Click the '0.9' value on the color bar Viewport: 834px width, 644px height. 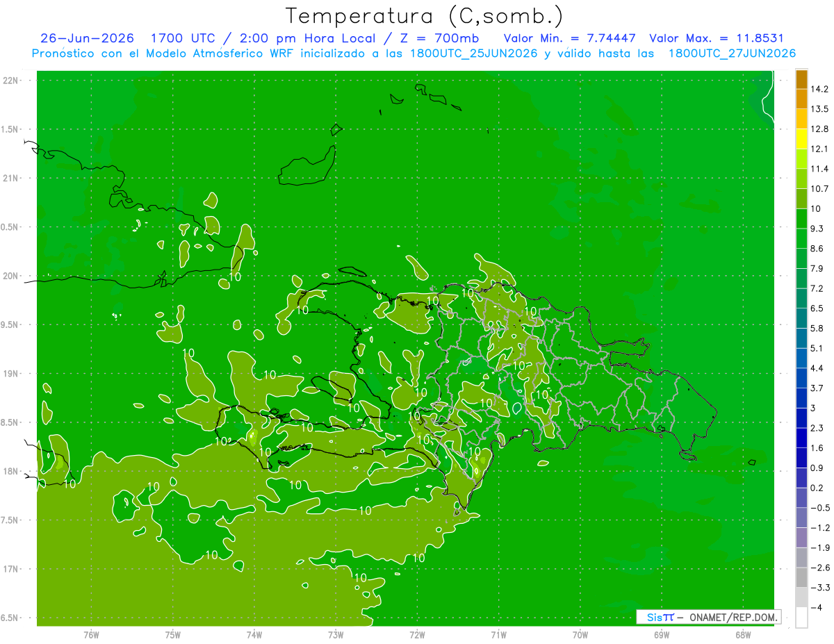point(817,468)
